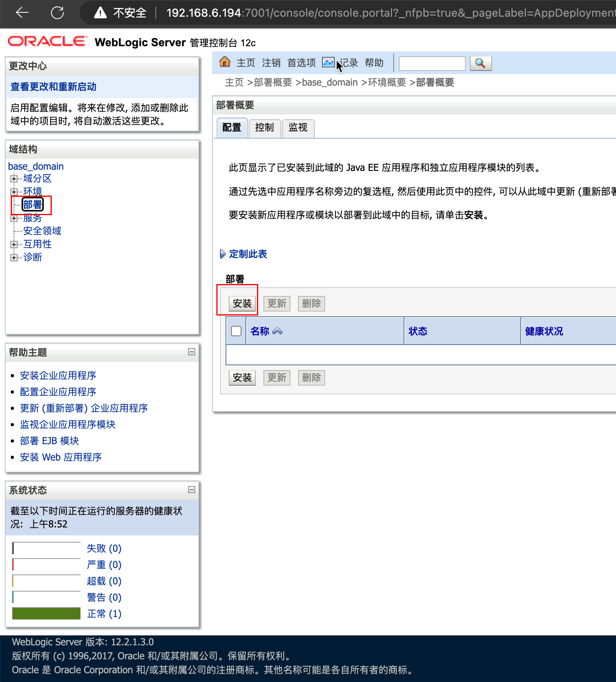Click the browser back arrow
The width and height of the screenshot is (616, 682).
click(x=22, y=13)
